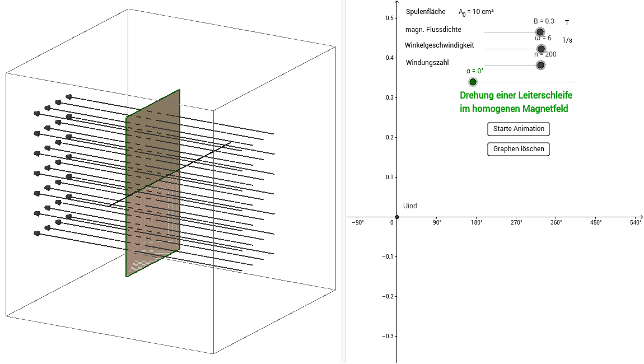Click the 'Winkelgeschwindigkeit' label
This screenshot has width=644, height=364.
point(439,45)
